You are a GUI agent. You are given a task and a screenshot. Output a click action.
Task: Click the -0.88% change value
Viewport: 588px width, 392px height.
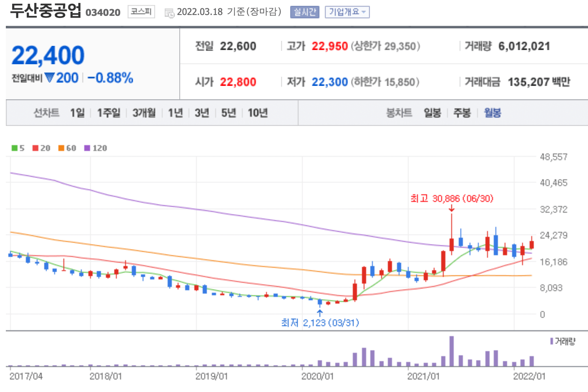click(111, 78)
